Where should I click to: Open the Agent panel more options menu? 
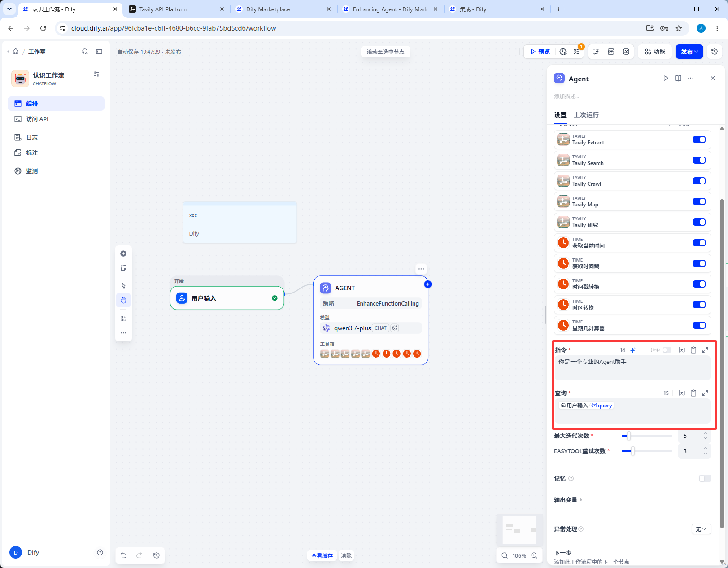coord(691,78)
